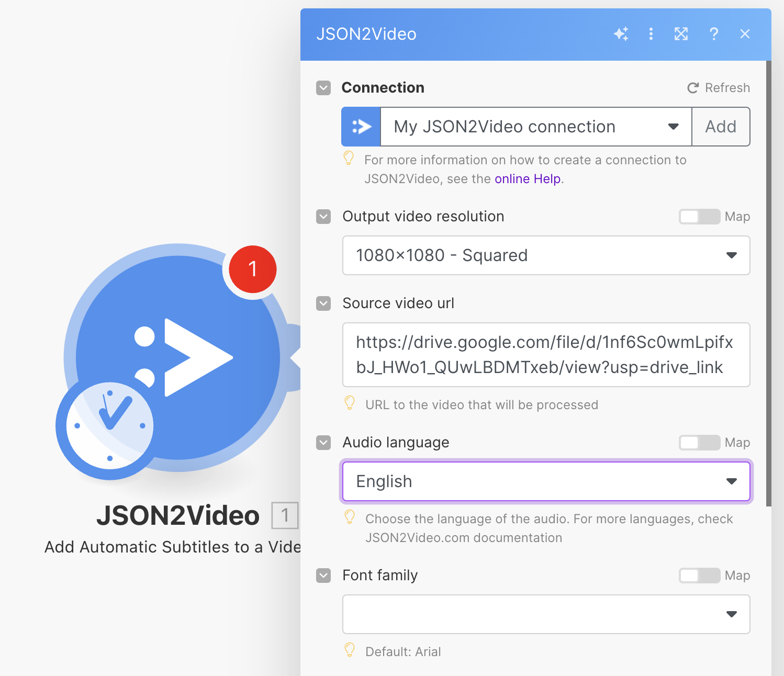This screenshot has width=784, height=676.
Task: Open 1080×1080 - Squared resolution dropdown
Action: coord(546,255)
